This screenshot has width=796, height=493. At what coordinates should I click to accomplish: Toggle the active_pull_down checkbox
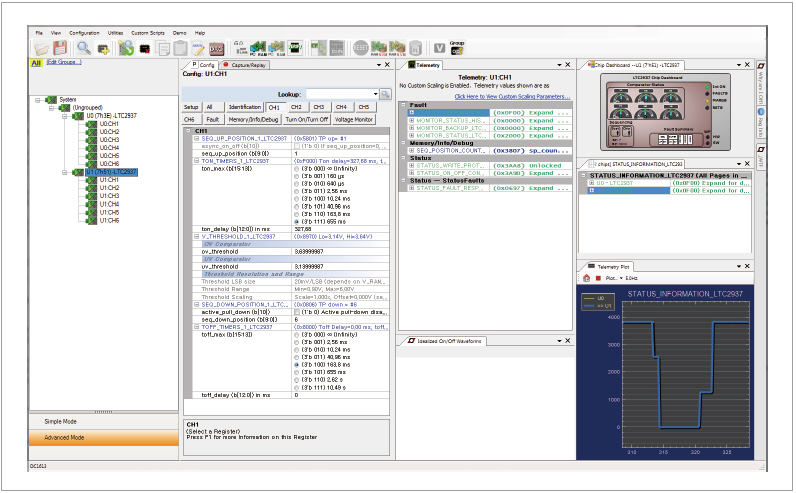(297, 310)
